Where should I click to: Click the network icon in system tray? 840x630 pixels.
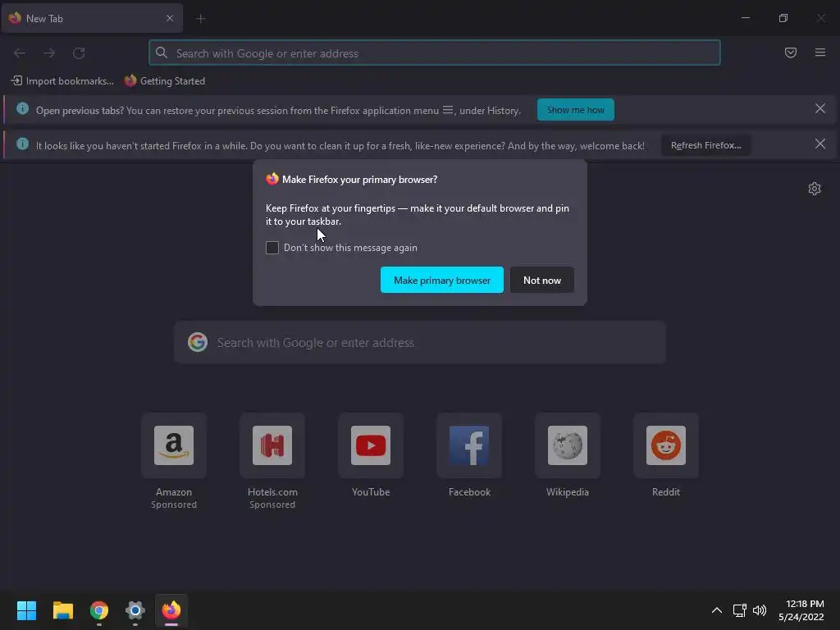click(x=740, y=610)
